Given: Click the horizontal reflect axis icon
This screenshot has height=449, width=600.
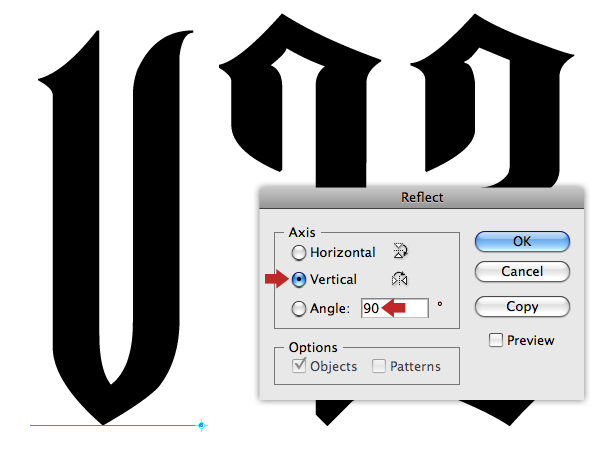Looking at the screenshot, I should 400,251.
